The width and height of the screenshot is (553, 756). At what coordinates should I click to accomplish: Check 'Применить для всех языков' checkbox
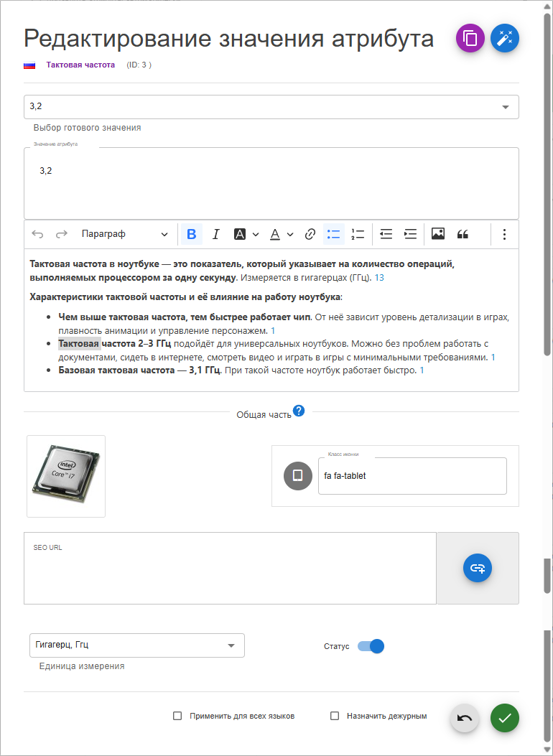click(177, 716)
